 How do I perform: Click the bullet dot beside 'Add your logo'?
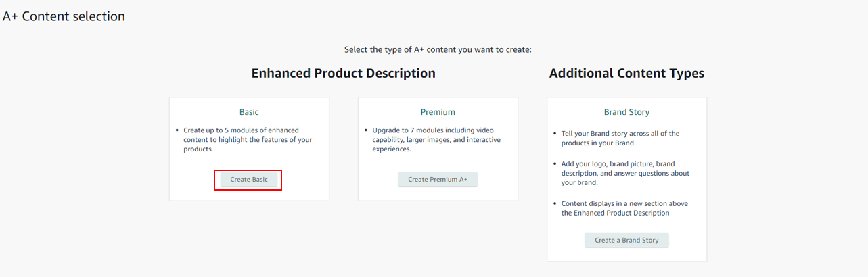click(554, 164)
